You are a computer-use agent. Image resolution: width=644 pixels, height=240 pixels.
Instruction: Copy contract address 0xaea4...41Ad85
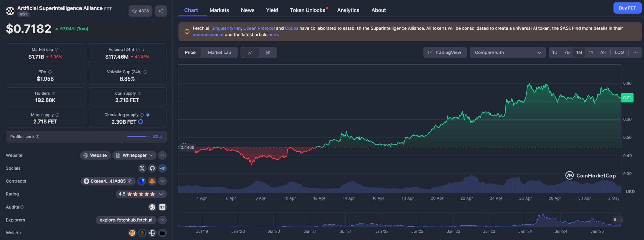point(130,181)
